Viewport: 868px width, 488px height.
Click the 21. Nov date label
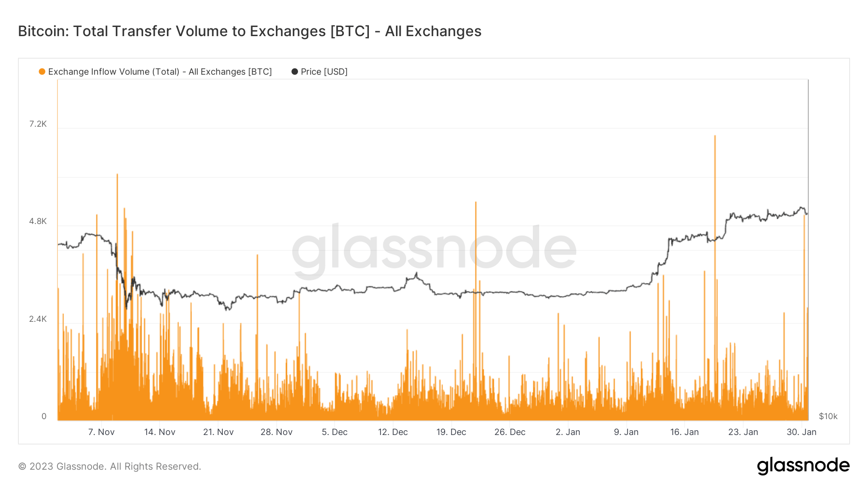click(x=218, y=432)
